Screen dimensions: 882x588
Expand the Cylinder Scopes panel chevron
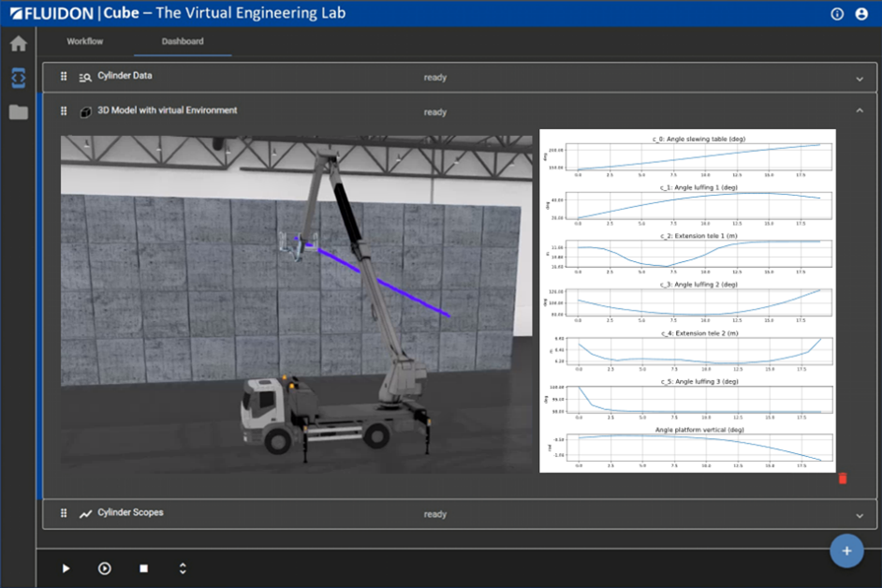[860, 515]
